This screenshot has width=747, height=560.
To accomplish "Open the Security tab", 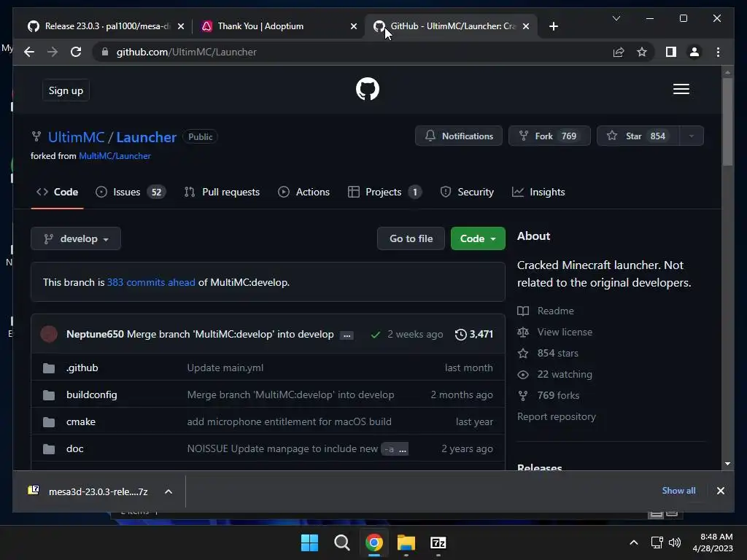I will pos(467,192).
